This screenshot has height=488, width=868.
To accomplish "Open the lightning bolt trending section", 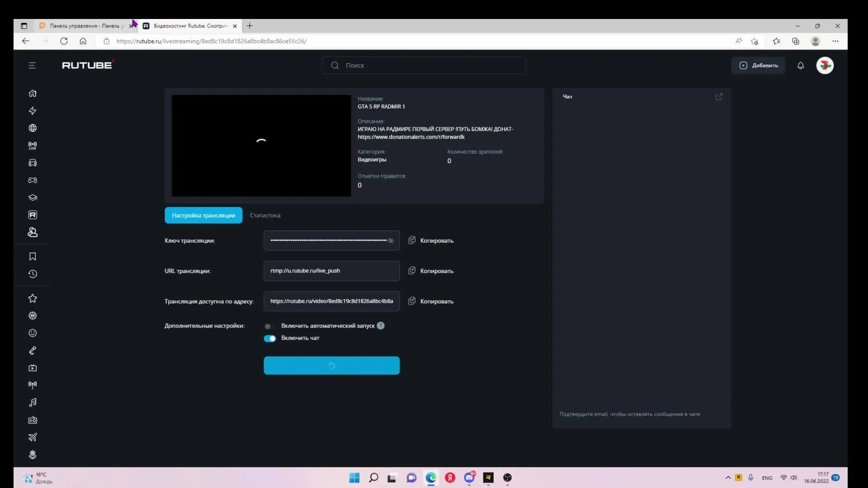I will tap(33, 111).
